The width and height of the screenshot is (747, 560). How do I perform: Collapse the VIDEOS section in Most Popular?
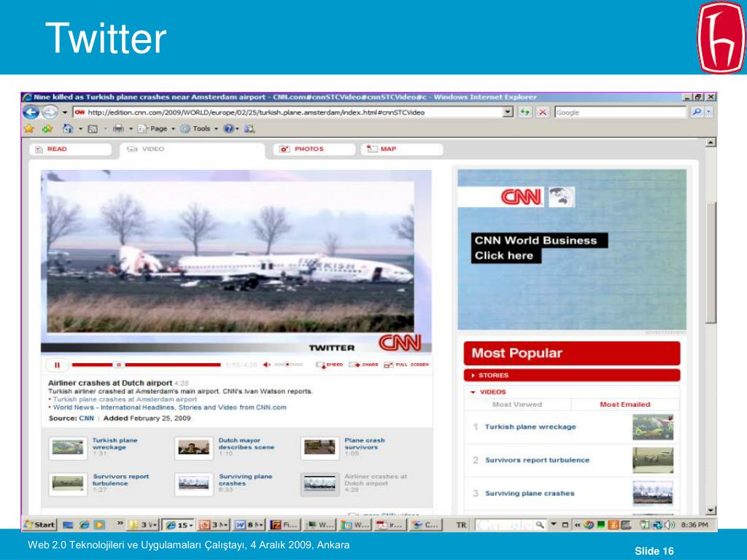[572, 392]
